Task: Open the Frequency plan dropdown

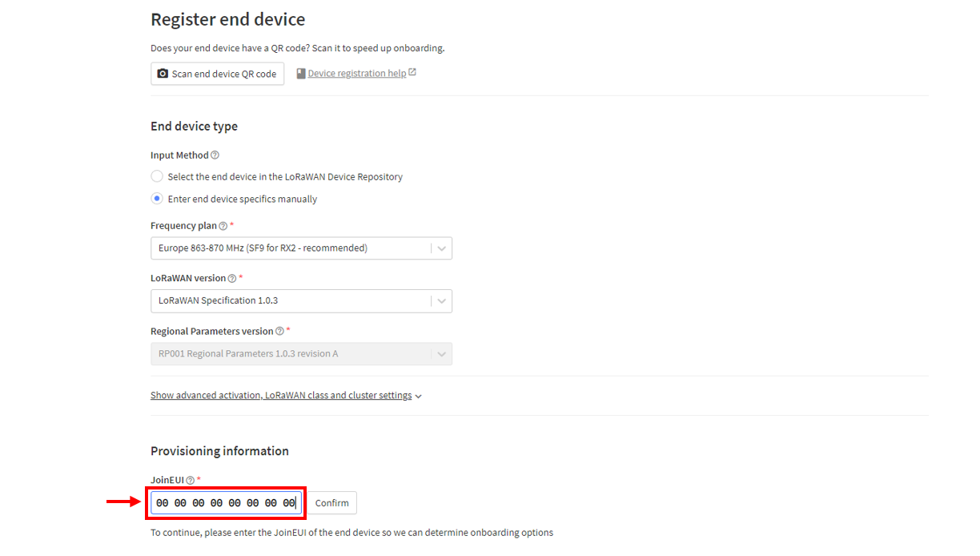Action: [x=301, y=248]
